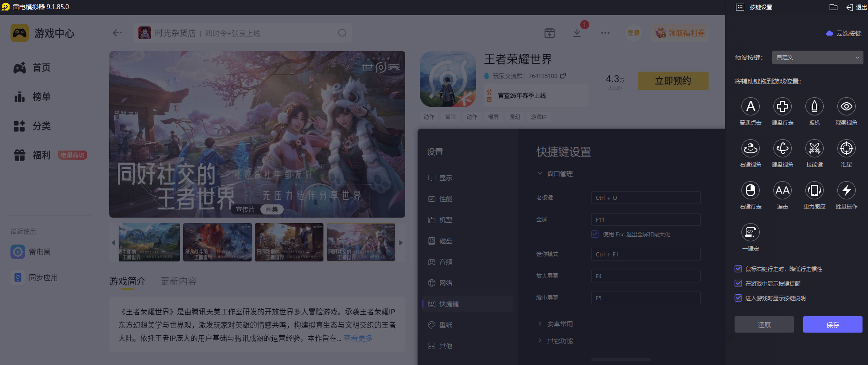Select the 普通点击 (tap) key icon
The width and height of the screenshot is (868, 365).
(751, 106)
